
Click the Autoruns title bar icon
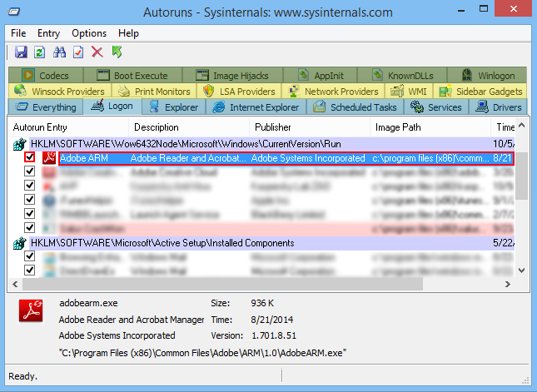pos(13,12)
